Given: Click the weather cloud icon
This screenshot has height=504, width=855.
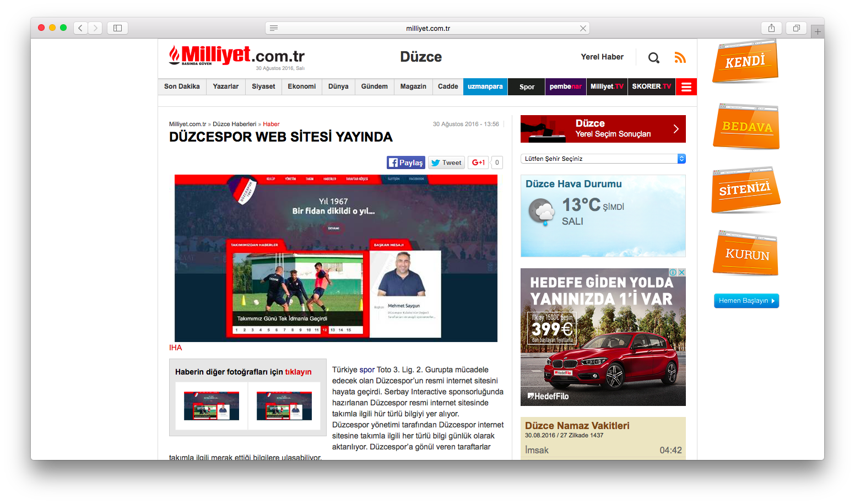Looking at the screenshot, I should pyautogui.click(x=542, y=212).
